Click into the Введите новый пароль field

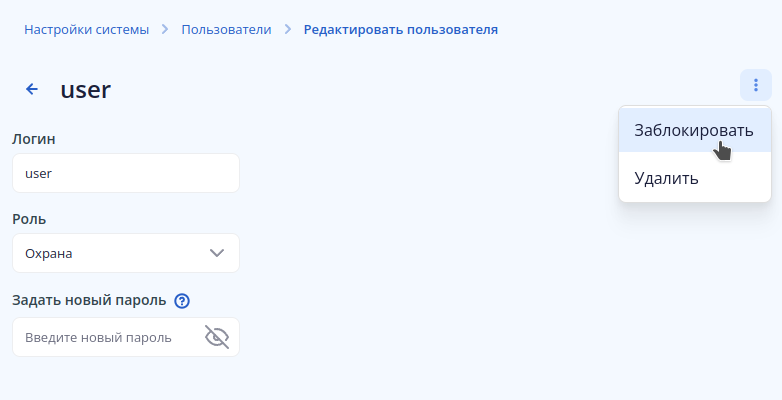click(x=105, y=338)
